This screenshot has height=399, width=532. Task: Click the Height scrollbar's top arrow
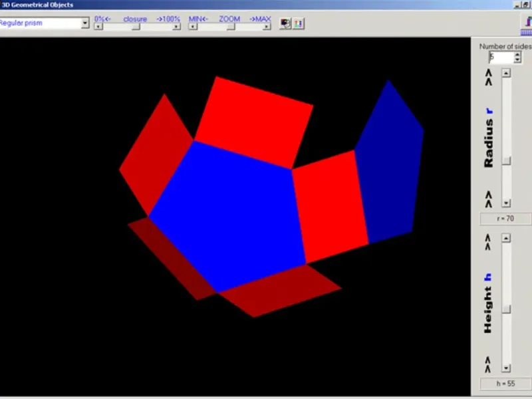coord(506,238)
